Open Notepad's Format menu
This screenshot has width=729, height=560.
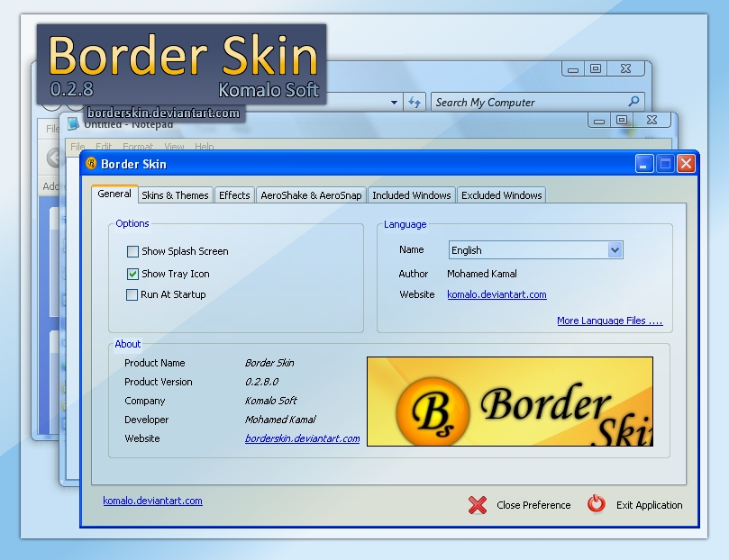pos(139,146)
